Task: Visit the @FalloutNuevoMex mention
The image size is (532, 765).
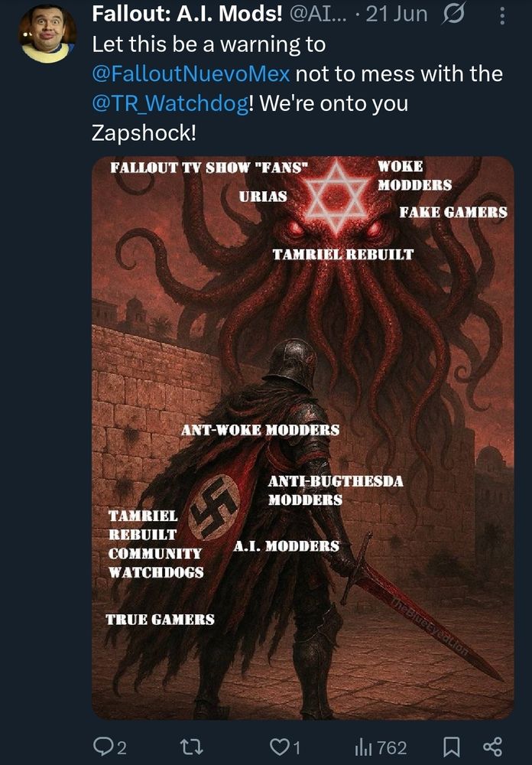Action: click(x=190, y=74)
